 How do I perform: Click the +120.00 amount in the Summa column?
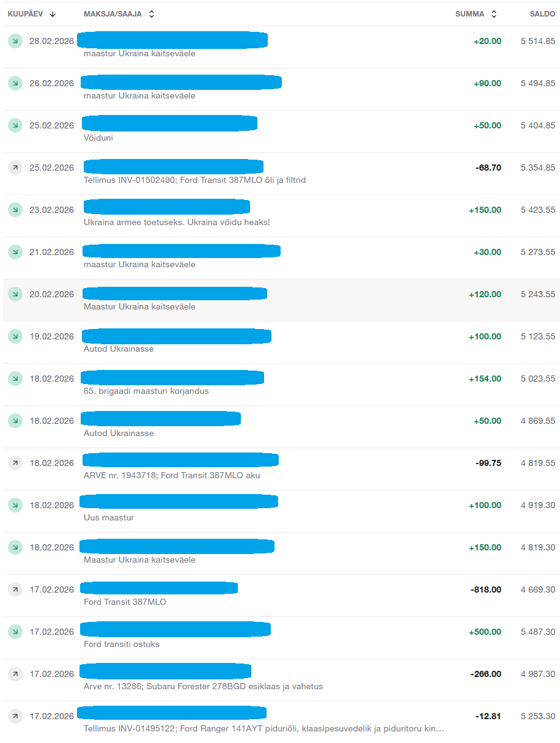point(485,294)
